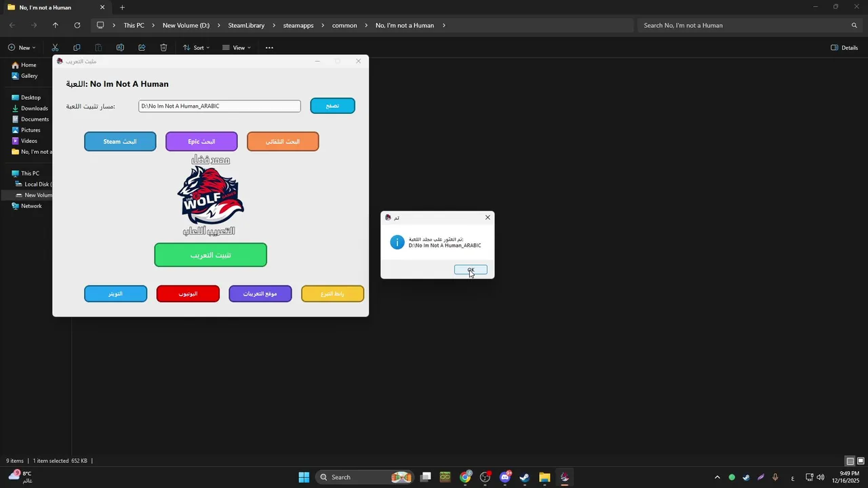Click the orange automatic search button
The image size is (868, 488).
click(x=283, y=142)
